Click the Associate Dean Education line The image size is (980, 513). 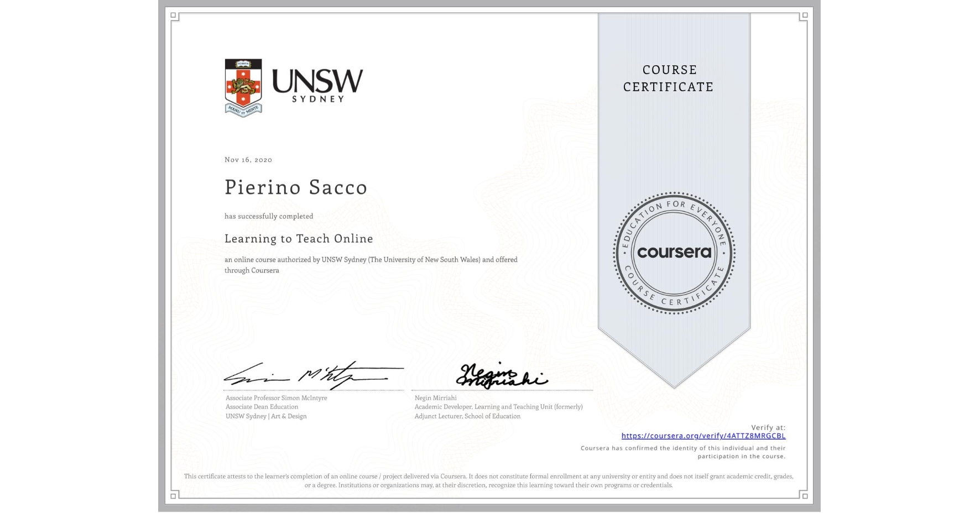tap(262, 407)
